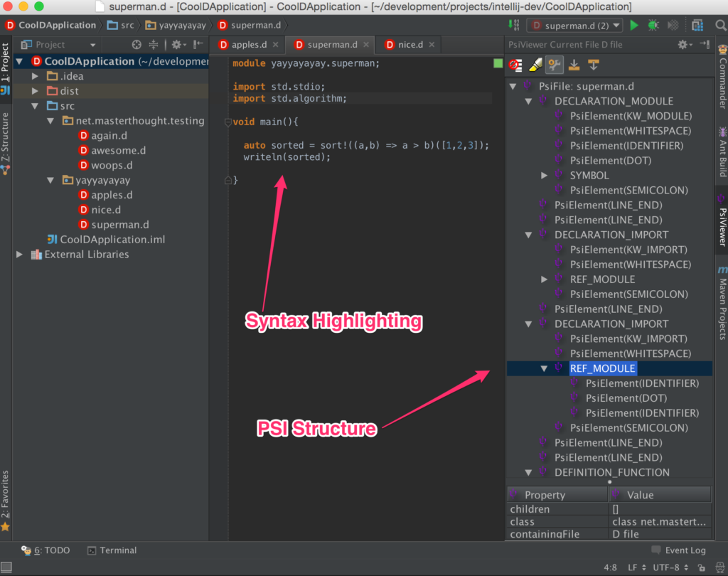Start debugging with the bug icon
Screen dimensions: 728x576
tap(653, 25)
